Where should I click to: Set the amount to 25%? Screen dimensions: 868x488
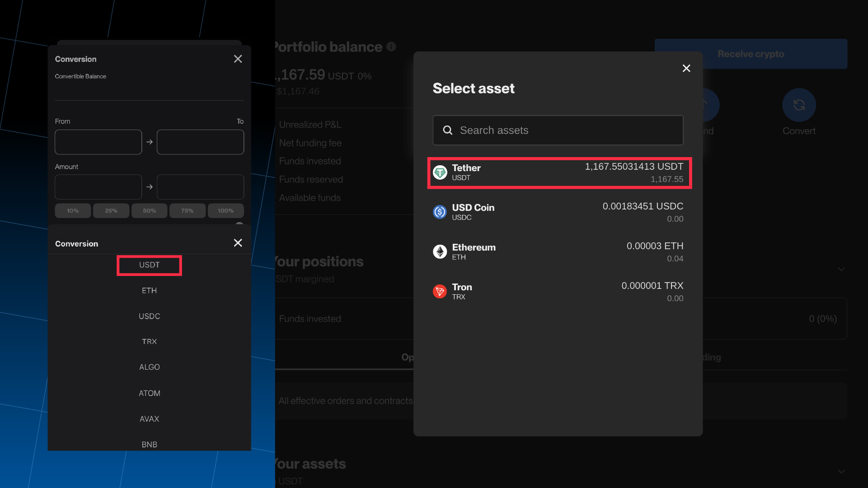(111, 211)
